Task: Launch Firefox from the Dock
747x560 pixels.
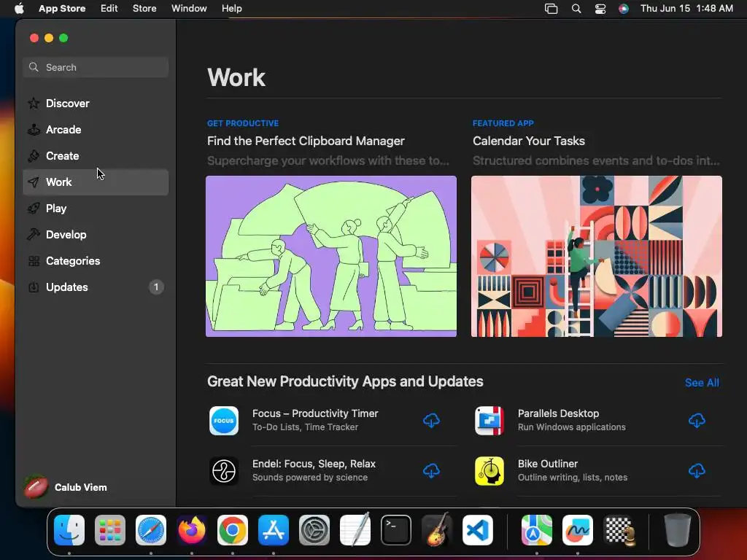Action: (x=192, y=530)
